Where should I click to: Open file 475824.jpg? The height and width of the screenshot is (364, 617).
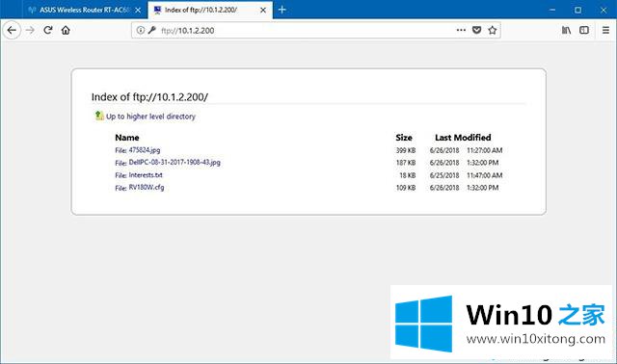click(145, 150)
